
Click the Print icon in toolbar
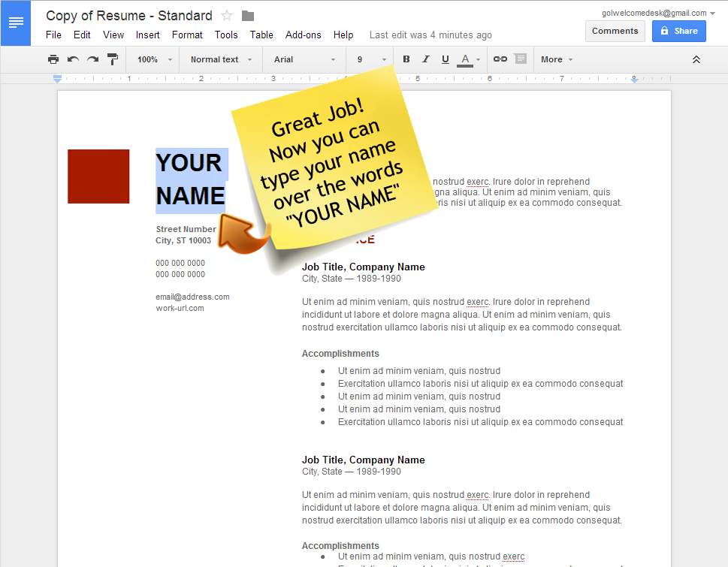point(53,59)
